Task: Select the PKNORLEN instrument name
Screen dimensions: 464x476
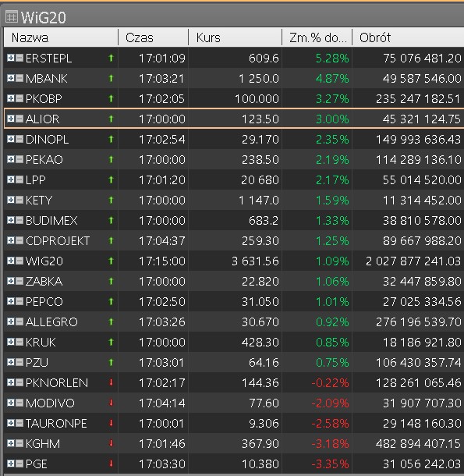Action: click(x=57, y=383)
